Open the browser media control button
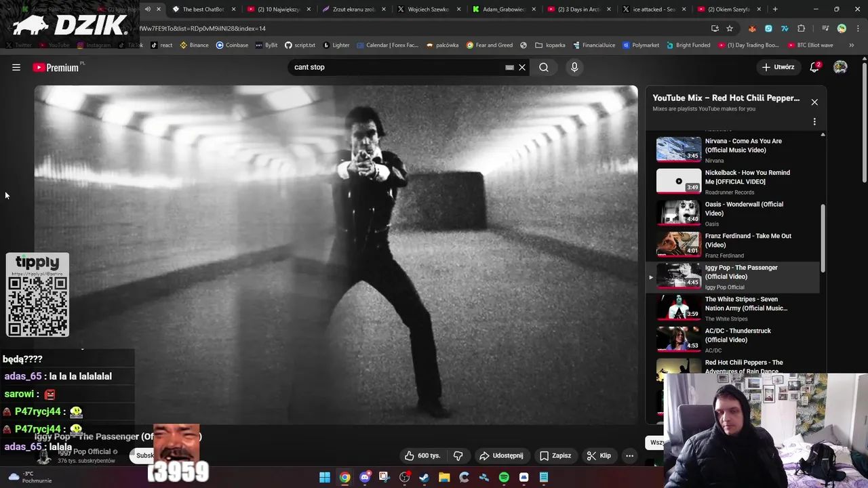The image size is (868, 488). coord(825,28)
